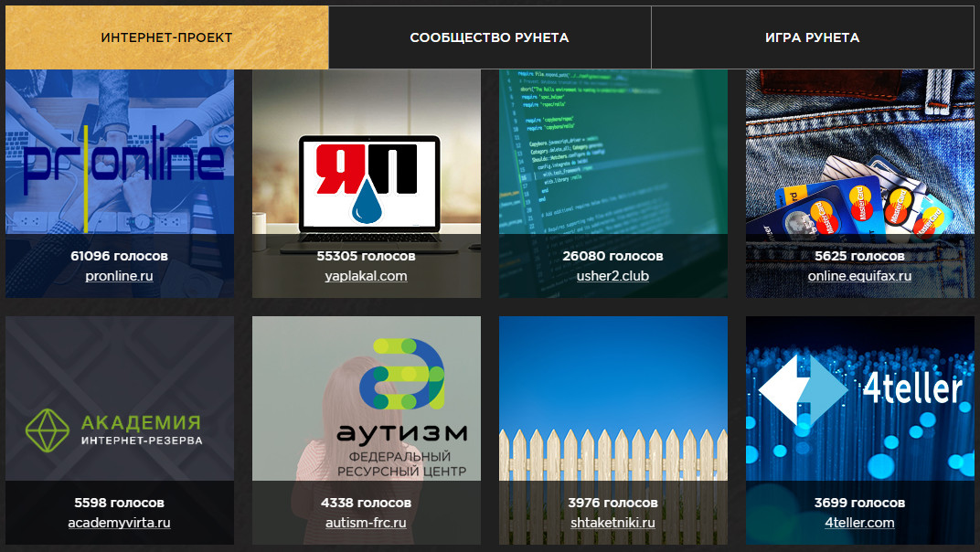Open the autism-frc.ru link
980x552 pixels.
(367, 523)
